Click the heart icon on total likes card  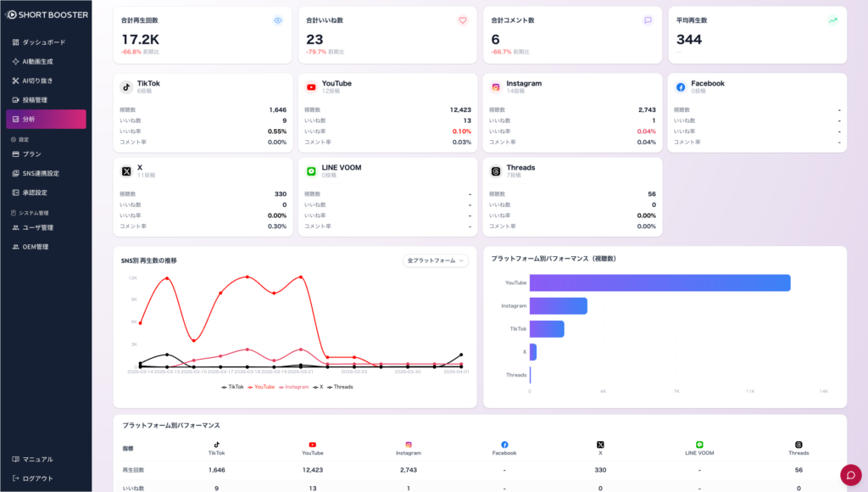[x=463, y=20]
